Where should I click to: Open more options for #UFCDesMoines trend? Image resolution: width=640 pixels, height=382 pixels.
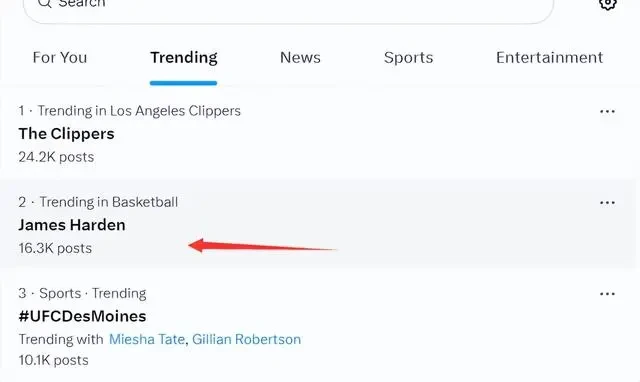pyautogui.click(x=607, y=294)
